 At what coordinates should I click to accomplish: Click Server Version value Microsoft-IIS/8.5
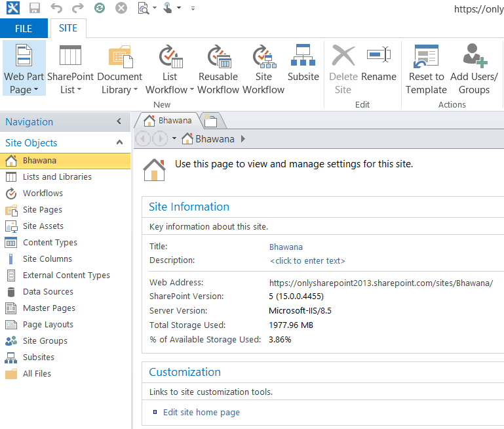coord(300,311)
